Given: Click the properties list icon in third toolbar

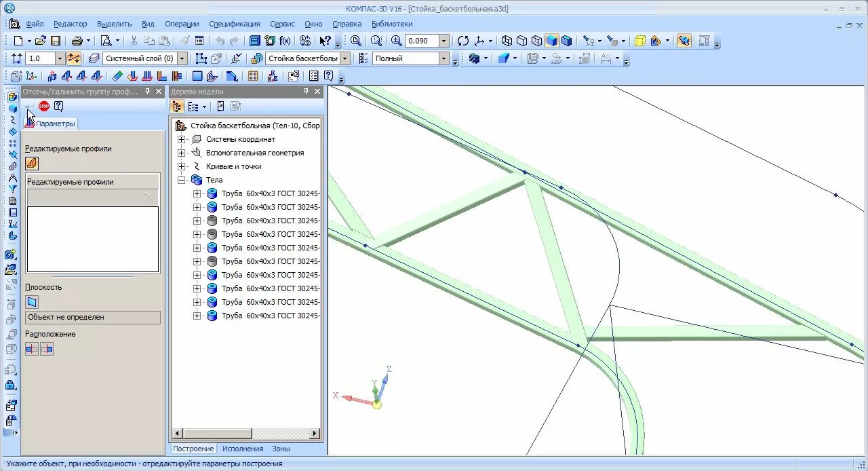Looking at the screenshot, I should coord(314,76).
